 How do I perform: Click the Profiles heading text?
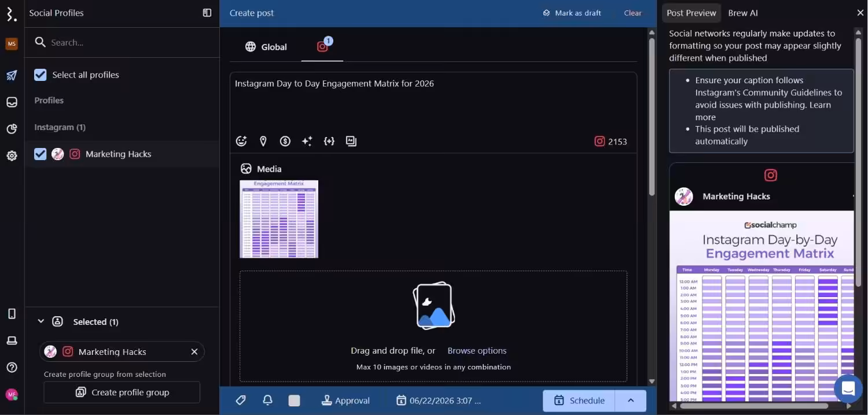click(x=49, y=100)
